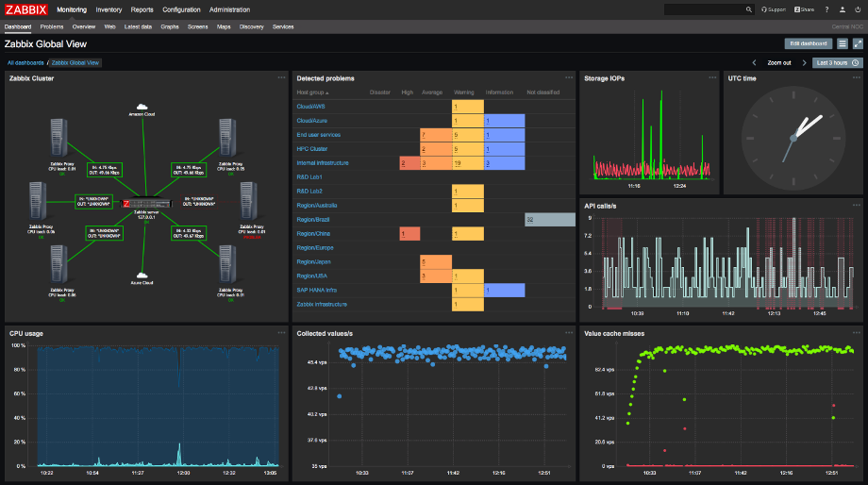Open the Region/Japan host group link
Viewport: 868px width, 485px height.
coord(313,262)
